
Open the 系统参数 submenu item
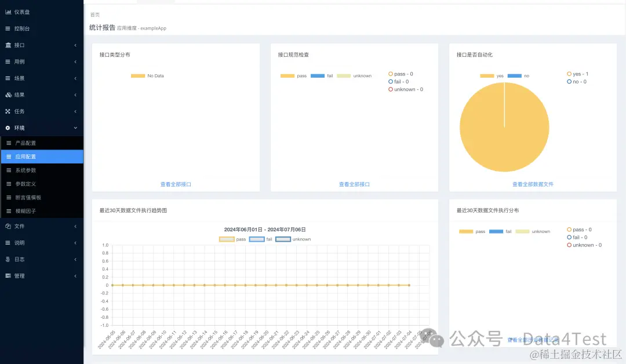[42, 170]
